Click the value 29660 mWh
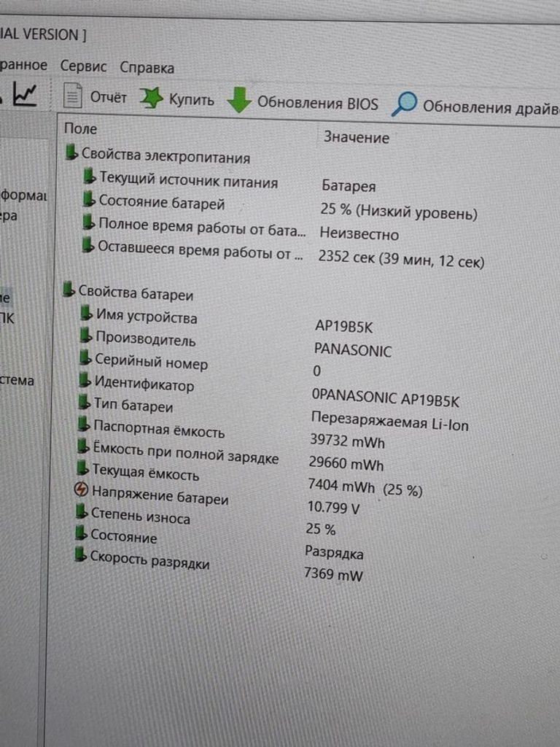The height and width of the screenshot is (747, 560). (x=346, y=462)
